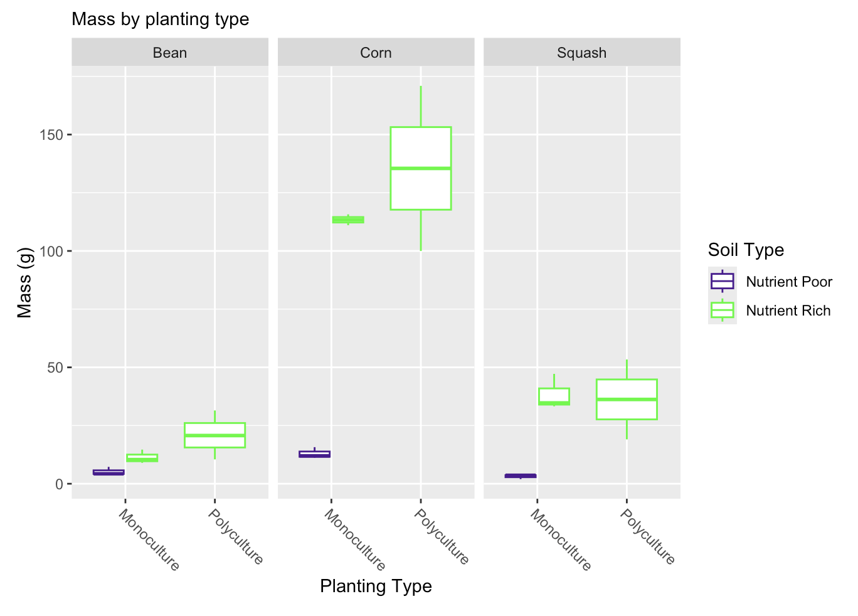Image resolution: width=858 pixels, height=616 pixels.
Task: Click the Nutrient Poor legend label
Action: point(789,282)
